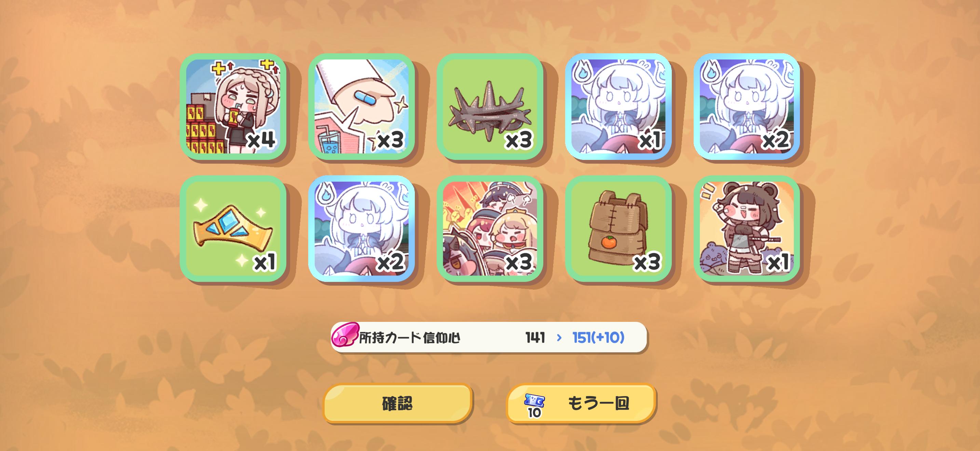Tap the x3 count on backpack item

(647, 262)
